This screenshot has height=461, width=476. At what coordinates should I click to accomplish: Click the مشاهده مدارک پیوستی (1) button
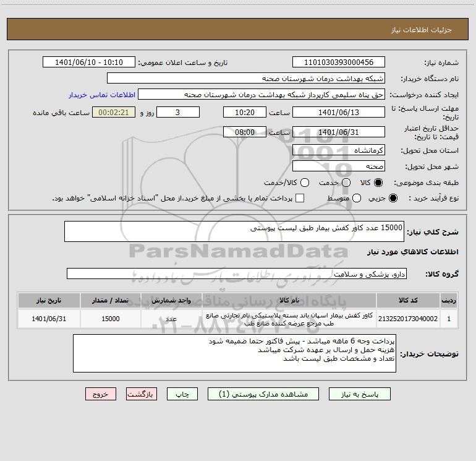[x=263, y=394]
